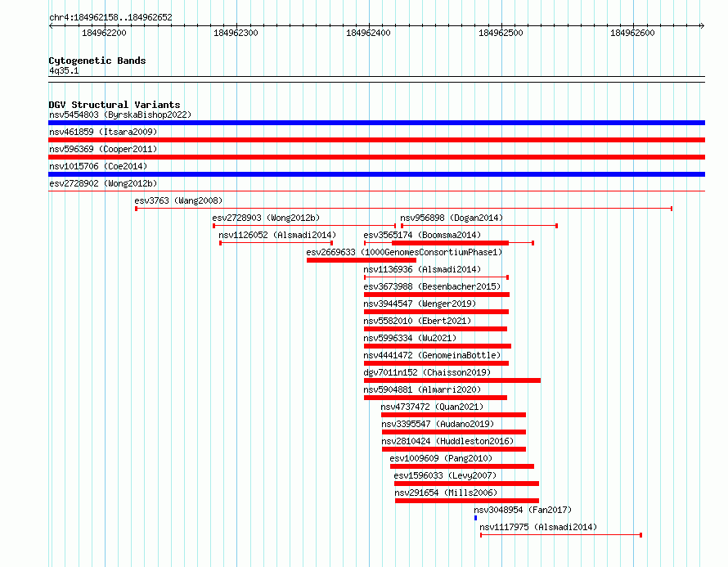Select the nsv956898 (Dogan2014) label

(452, 218)
